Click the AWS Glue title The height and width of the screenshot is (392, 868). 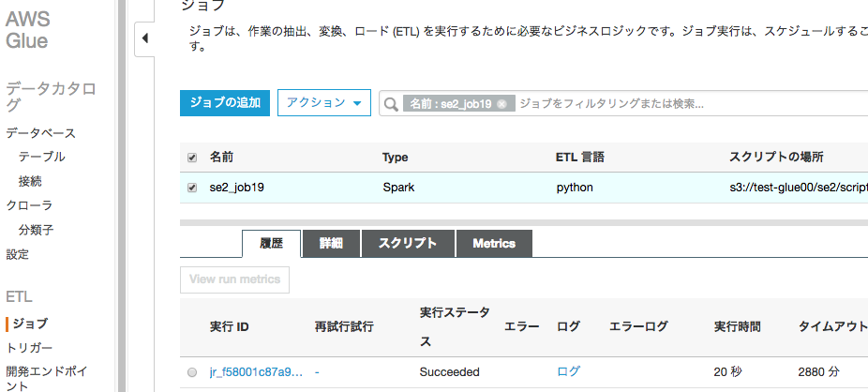pos(27,30)
